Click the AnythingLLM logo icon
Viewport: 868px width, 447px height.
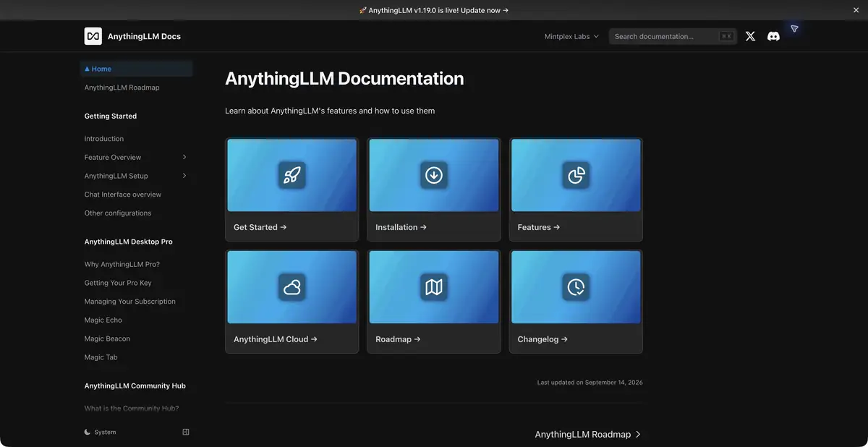pos(93,36)
